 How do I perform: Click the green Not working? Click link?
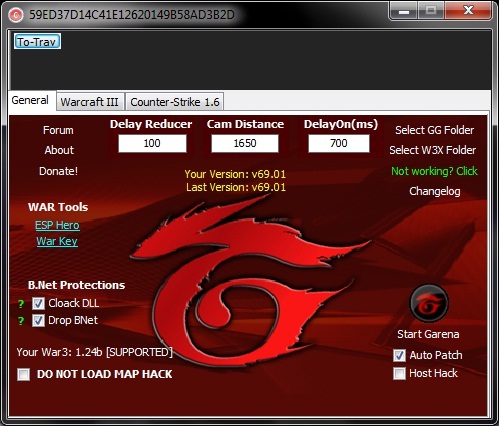pos(434,171)
